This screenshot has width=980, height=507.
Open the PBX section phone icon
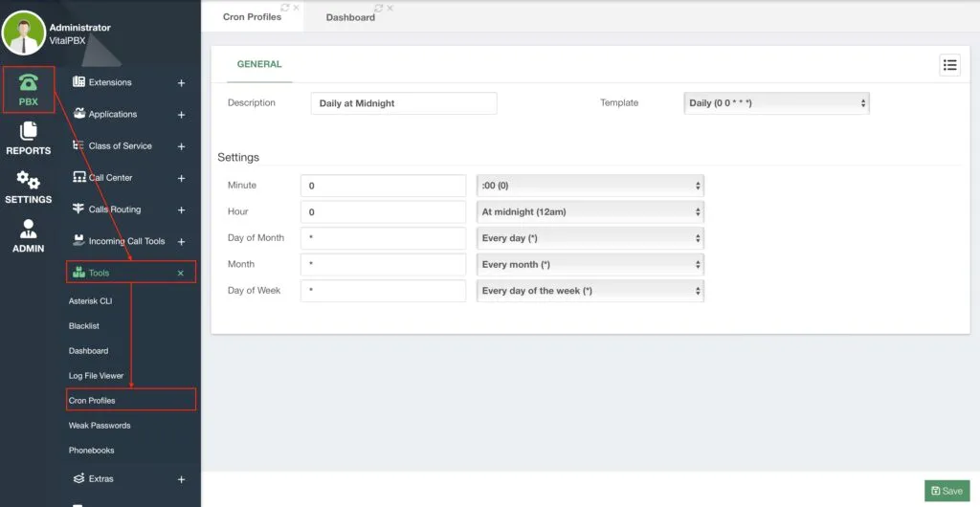tap(28, 82)
